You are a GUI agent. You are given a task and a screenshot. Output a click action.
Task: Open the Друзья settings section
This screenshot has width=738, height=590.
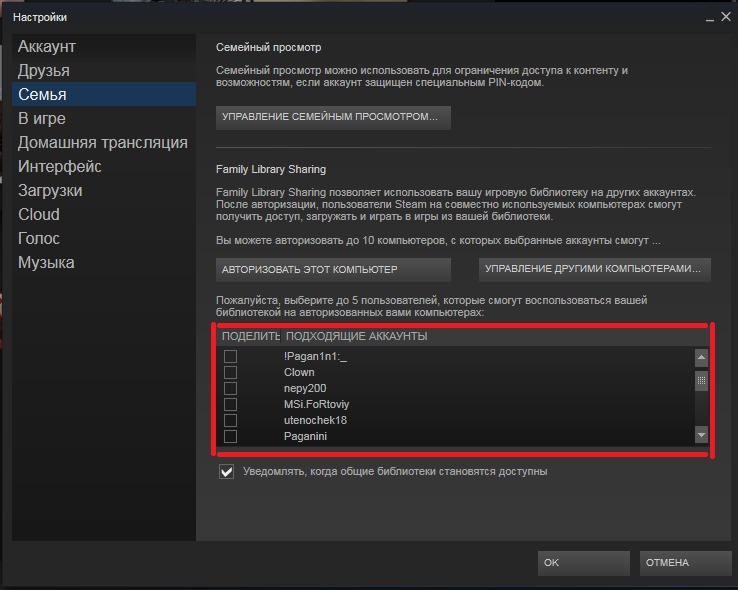(x=104, y=71)
